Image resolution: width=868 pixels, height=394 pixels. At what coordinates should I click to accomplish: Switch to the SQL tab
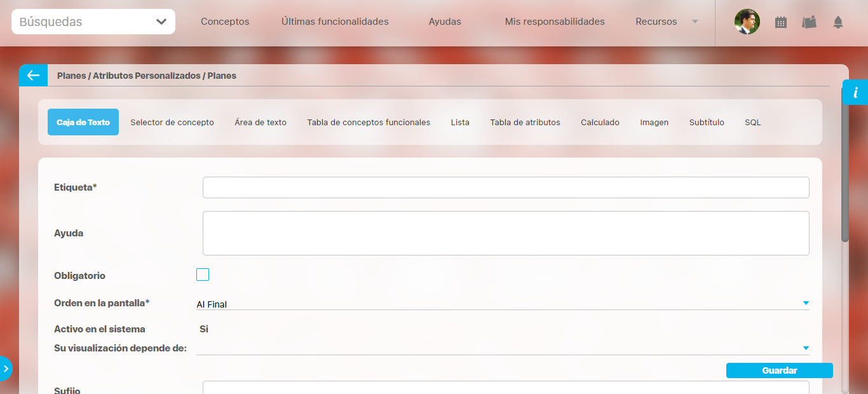tap(752, 122)
